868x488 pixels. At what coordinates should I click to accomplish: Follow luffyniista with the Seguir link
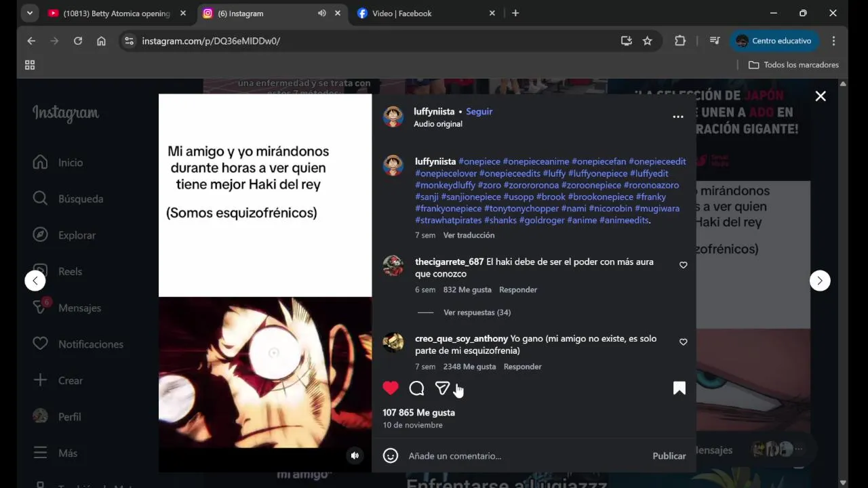479,112
